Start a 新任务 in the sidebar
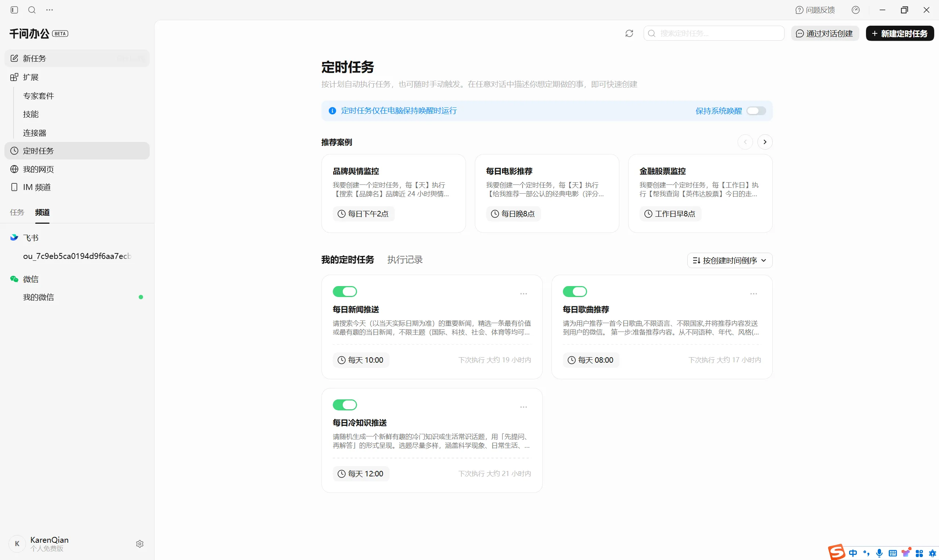 pos(77,58)
